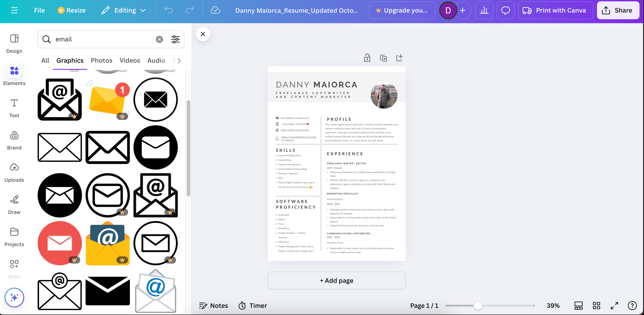The width and height of the screenshot is (644, 315).
Task: Open the Uploads sidebar panel
Action: coord(14,173)
